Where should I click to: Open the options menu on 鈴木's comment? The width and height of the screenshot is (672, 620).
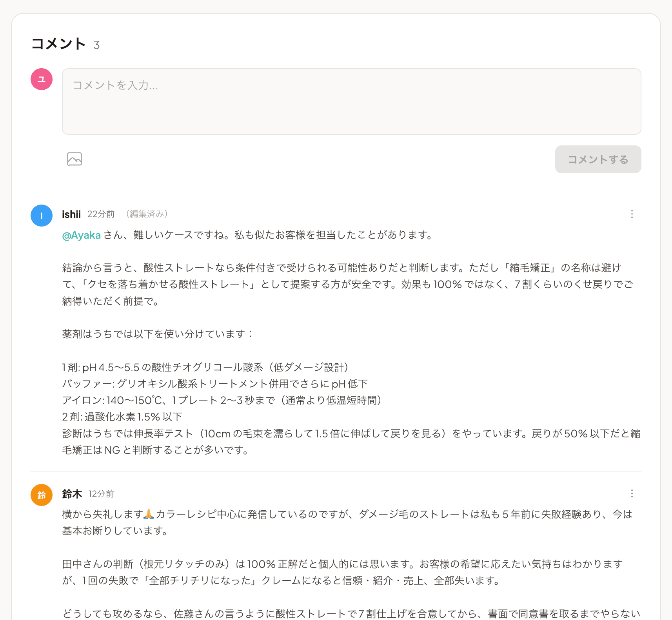(x=632, y=494)
